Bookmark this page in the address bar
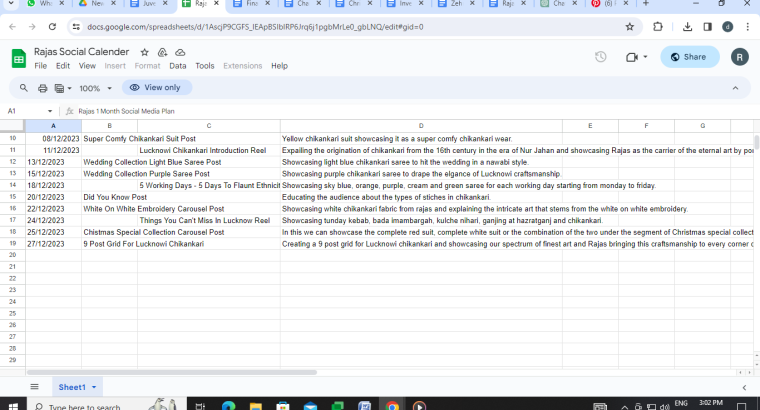The height and width of the screenshot is (410, 760). click(x=629, y=27)
